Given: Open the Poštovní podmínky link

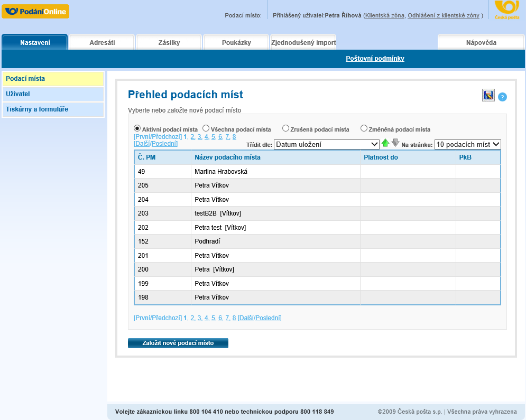Looking at the screenshot, I should tap(375, 59).
